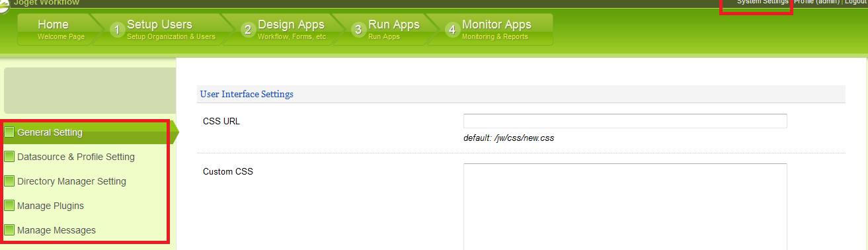Click the number 3 step badge
This screenshot has width=868, height=250.
[x=358, y=30]
